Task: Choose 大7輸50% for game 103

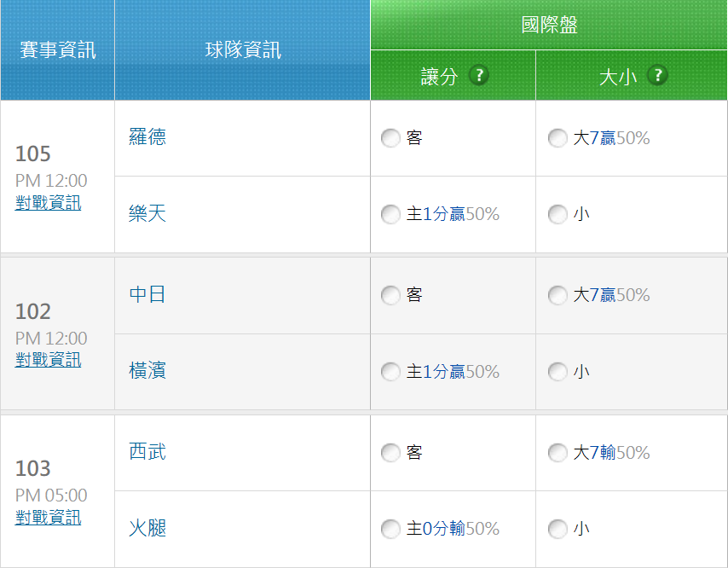Action: click(x=558, y=452)
